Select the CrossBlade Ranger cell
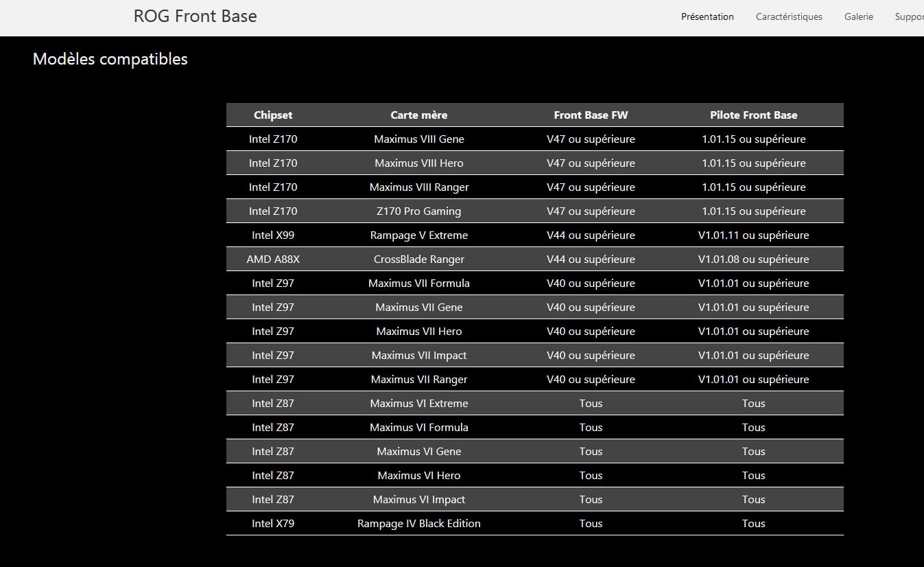This screenshot has width=924, height=567. [419, 259]
